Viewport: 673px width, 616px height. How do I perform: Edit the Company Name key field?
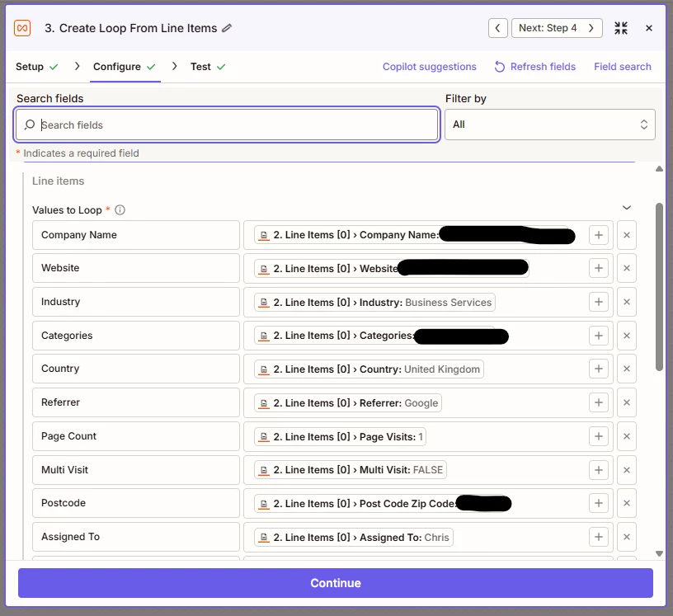[135, 235]
